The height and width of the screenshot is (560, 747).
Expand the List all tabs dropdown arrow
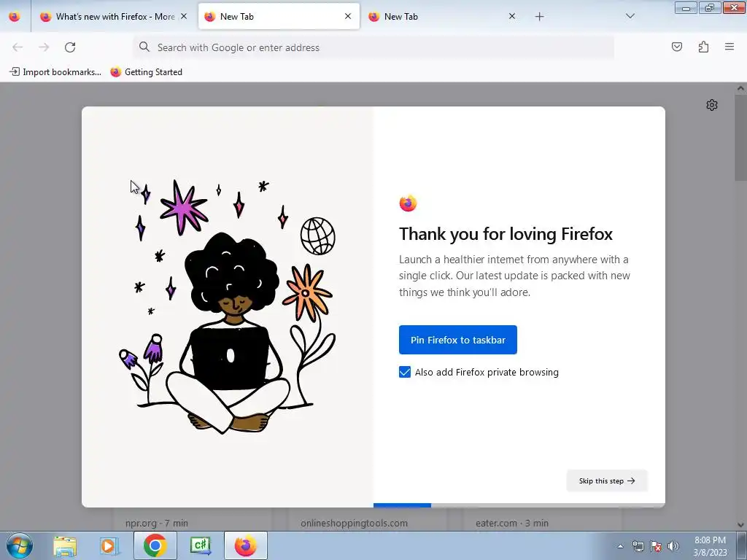pyautogui.click(x=630, y=16)
